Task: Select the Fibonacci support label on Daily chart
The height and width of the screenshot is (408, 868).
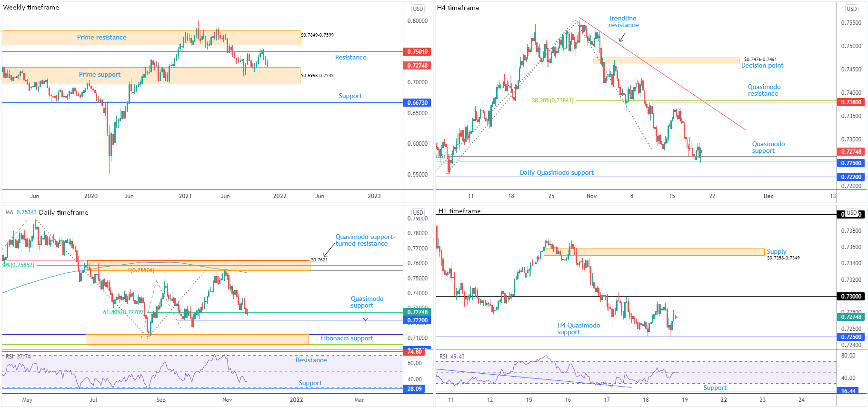Action: 346,338
